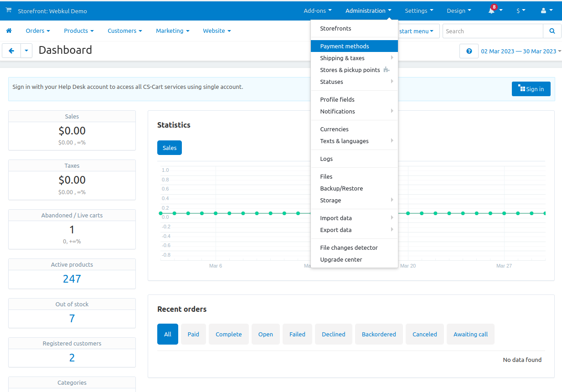The width and height of the screenshot is (562, 392).
Task: Go to the Home icon
Action: [9, 31]
